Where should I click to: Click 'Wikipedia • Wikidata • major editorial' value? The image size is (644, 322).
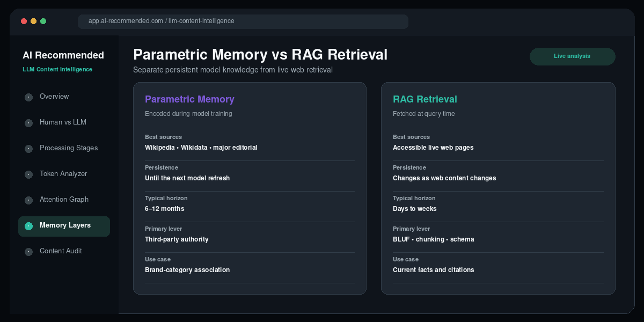pyautogui.click(x=201, y=148)
